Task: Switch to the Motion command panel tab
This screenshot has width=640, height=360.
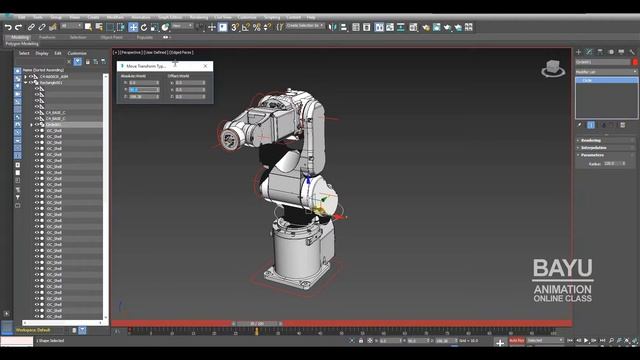Action: pyautogui.click(x=611, y=52)
